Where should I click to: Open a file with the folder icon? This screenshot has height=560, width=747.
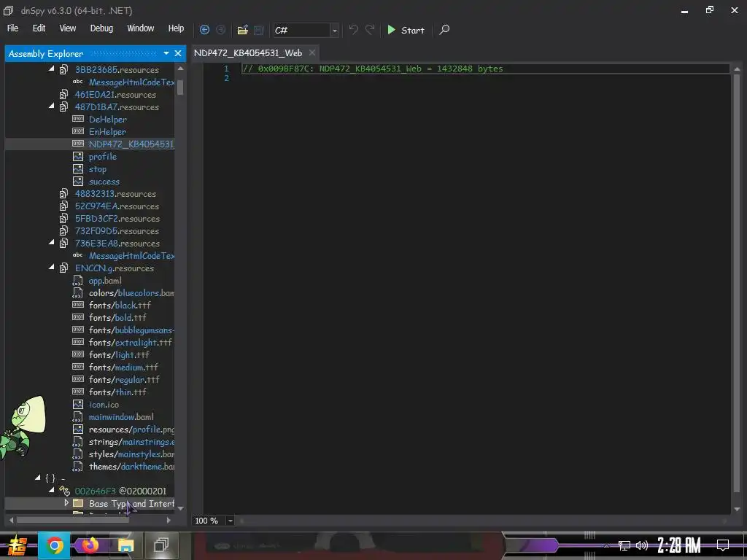(x=242, y=30)
